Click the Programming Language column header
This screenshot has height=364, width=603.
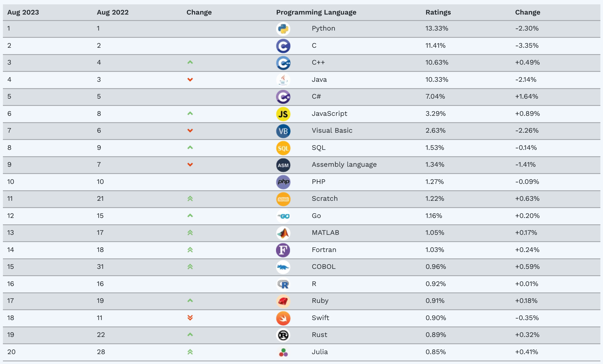click(316, 12)
